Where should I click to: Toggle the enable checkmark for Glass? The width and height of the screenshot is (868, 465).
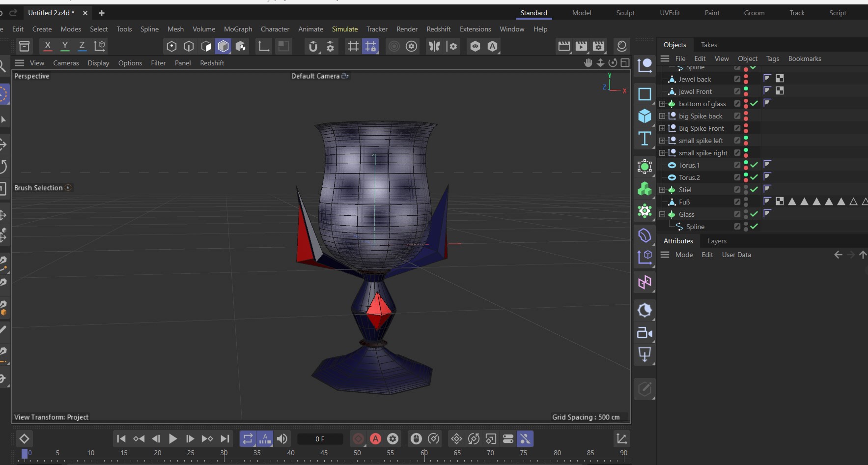[754, 214]
